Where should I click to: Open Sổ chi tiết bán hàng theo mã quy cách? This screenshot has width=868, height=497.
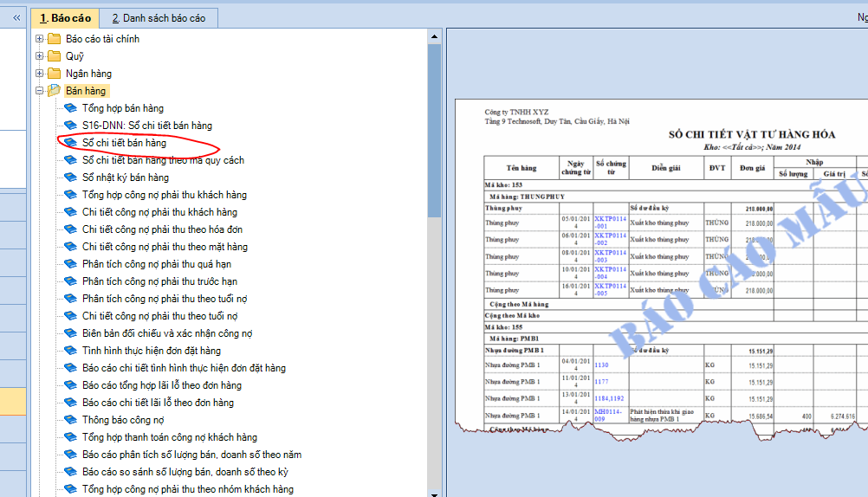tap(164, 160)
